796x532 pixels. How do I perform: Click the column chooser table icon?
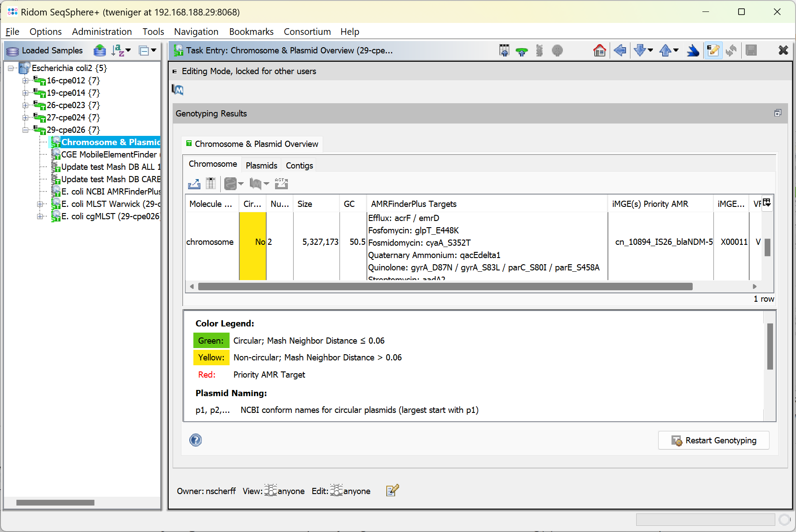tap(767, 203)
